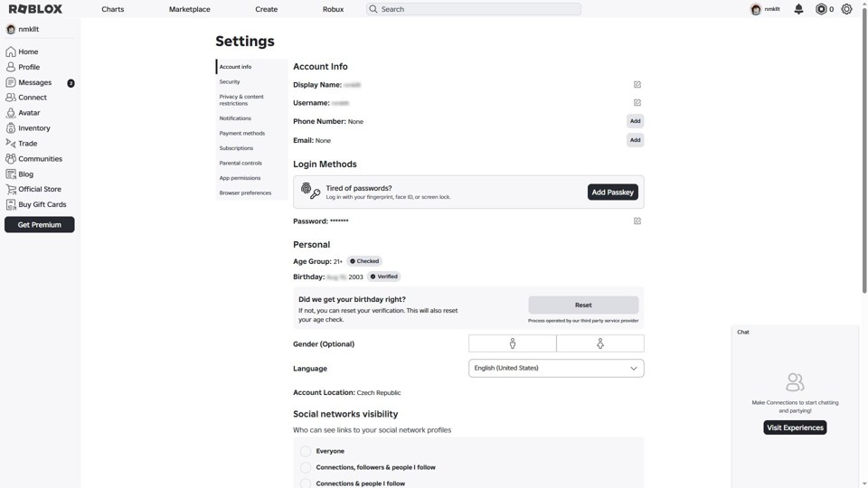Select the female gender option
Viewport: 868px width, 488px height.
600,343
